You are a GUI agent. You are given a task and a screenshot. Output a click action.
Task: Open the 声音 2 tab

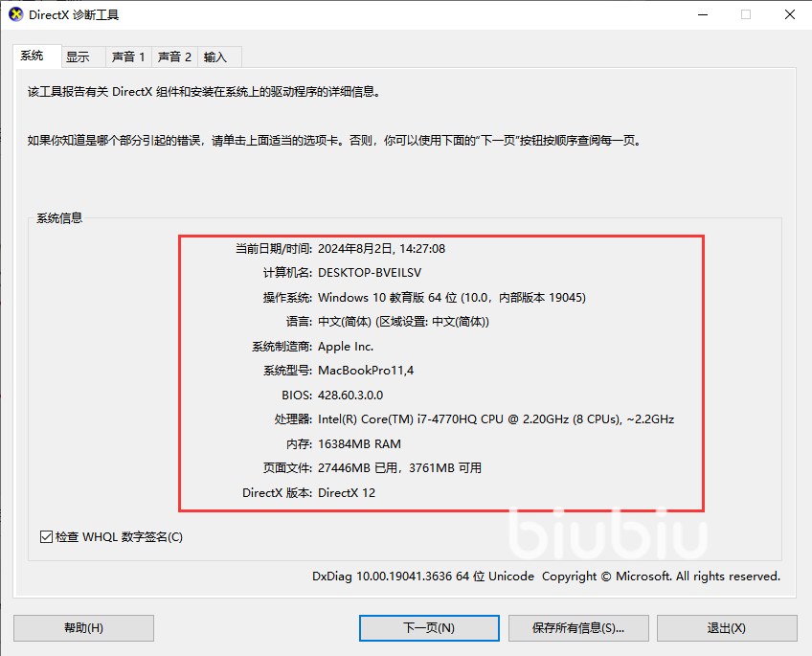pos(174,57)
